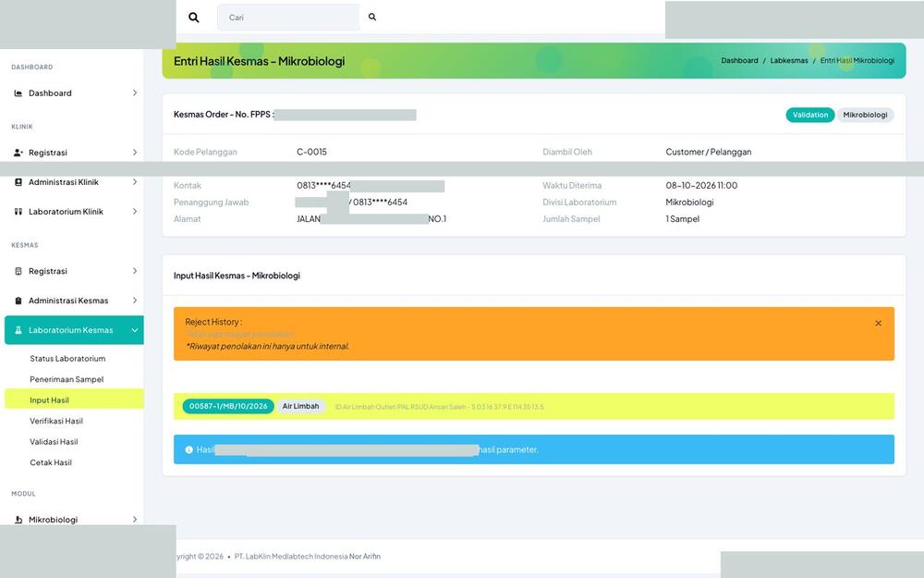Expand the Laboratorium Klinik chevron

(x=134, y=212)
